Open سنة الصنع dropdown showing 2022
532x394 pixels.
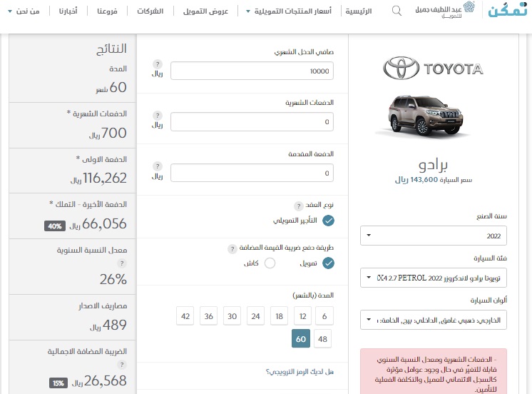pyautogui.click(x=434, y=236)
